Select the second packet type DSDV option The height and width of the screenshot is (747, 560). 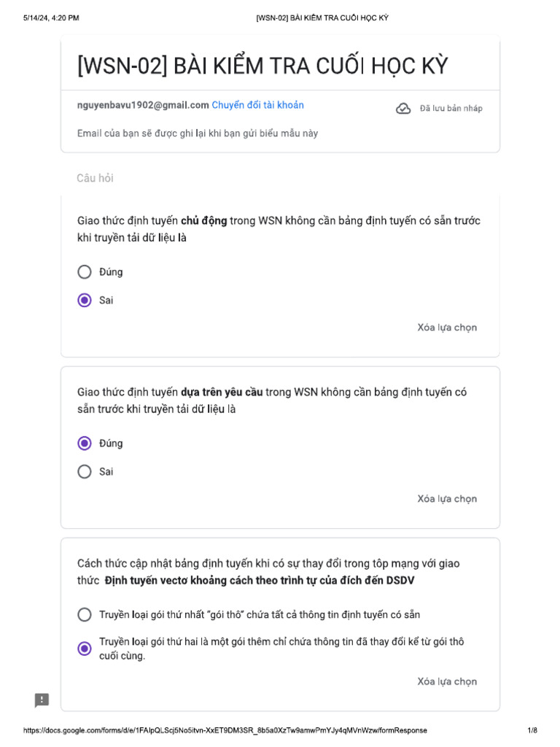click(85, 649)
